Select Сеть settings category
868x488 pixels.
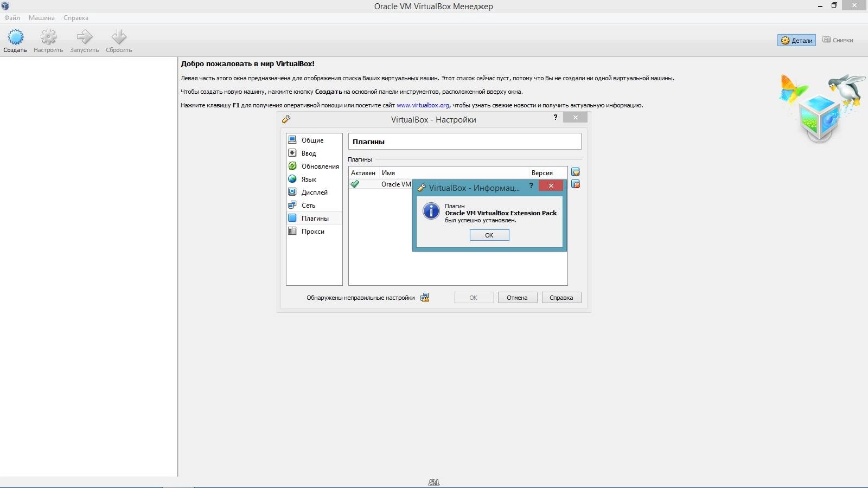(314, 205)
